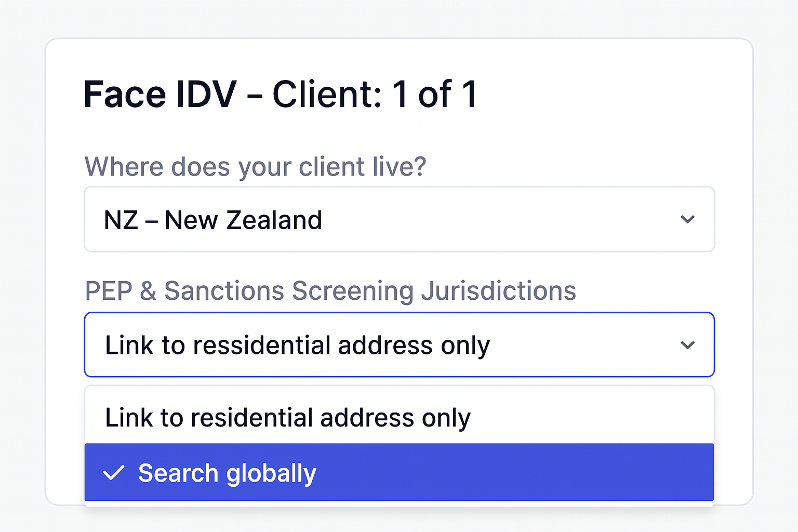
Task: Click the 'PEP & Sanctions Screening Jurisdictions' label
Action: pyautogui.click(x=330, y=290)
